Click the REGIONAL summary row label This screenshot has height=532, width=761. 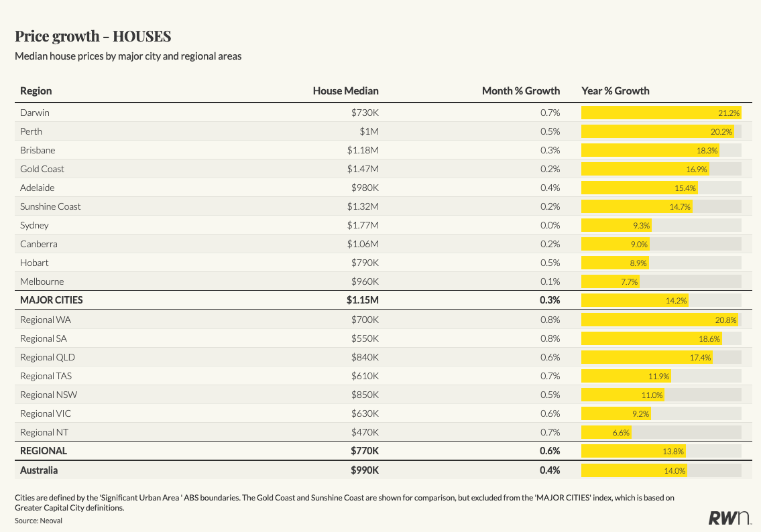[x=44, y=451]
